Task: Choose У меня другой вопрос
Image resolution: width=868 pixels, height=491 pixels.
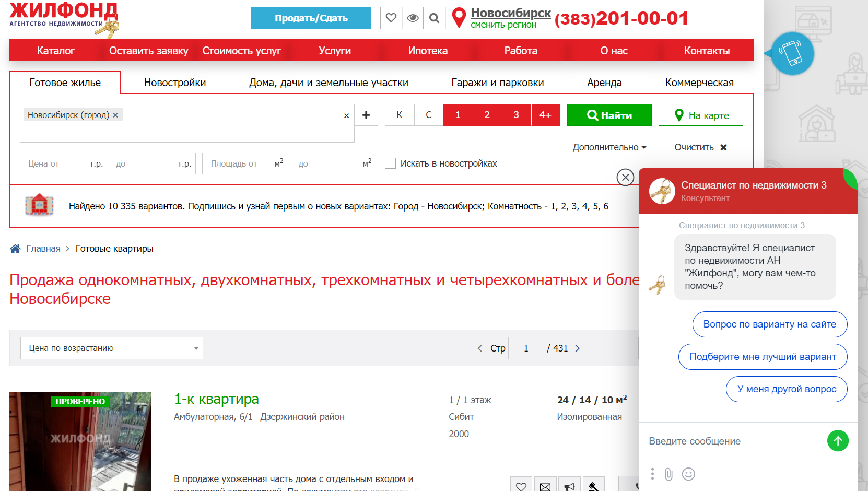Action: point(787,389)
